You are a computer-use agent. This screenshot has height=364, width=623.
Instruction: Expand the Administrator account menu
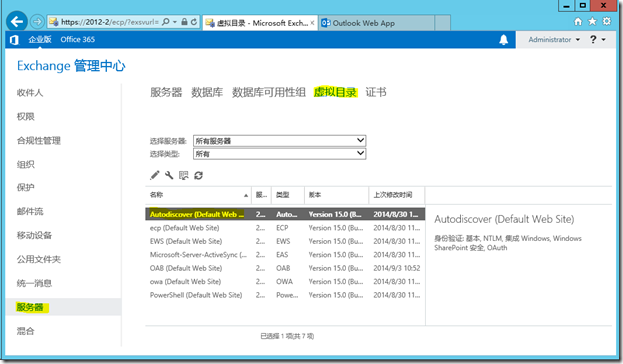pyautogui.click(x=554, y=39)
